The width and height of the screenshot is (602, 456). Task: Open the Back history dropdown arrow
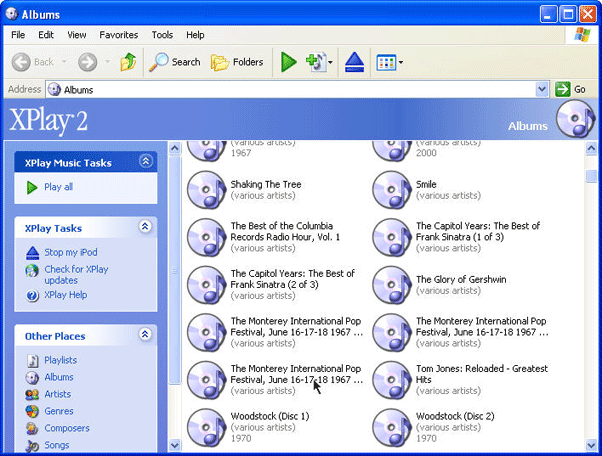click(x=64, y=62)
